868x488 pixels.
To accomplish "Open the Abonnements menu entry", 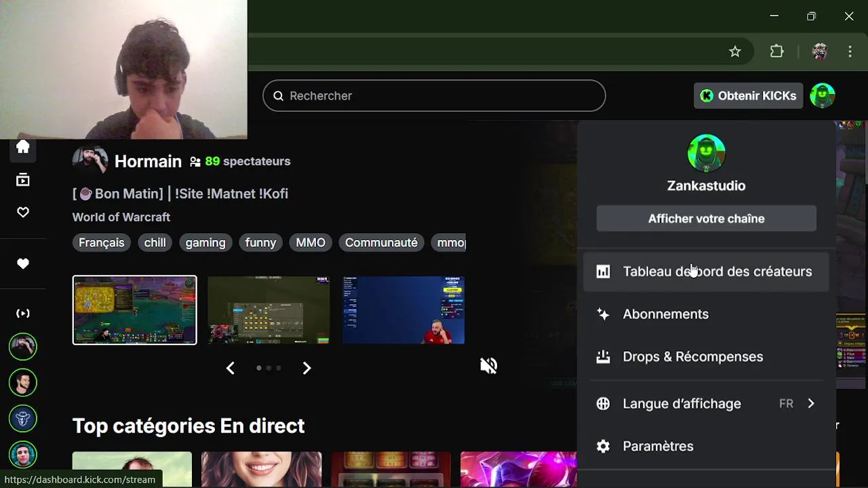I will 706,314.
